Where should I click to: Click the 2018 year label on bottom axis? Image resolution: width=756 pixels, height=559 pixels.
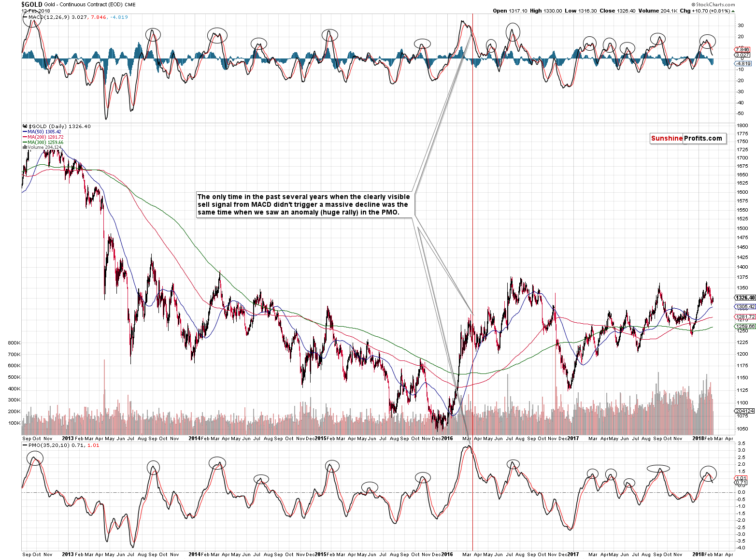698,554
